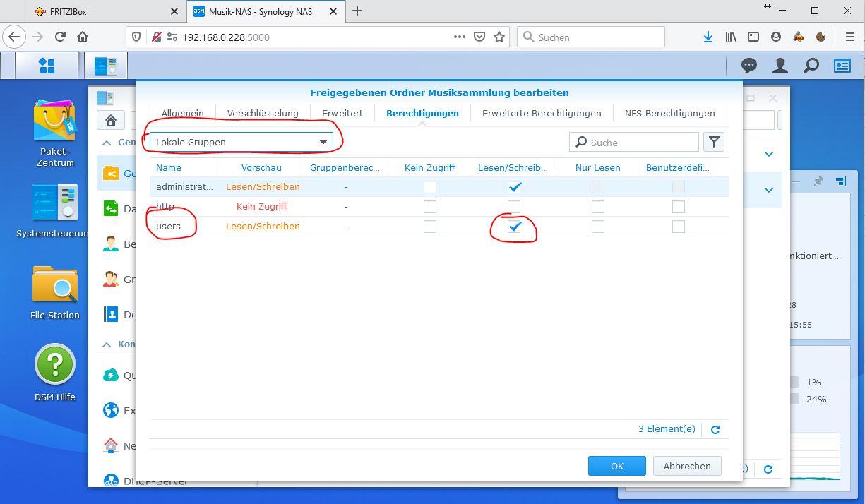865x504 pixels.
Task: Switch to the NFS-Berechtigungen tab
Action: (x=670, y=113)
